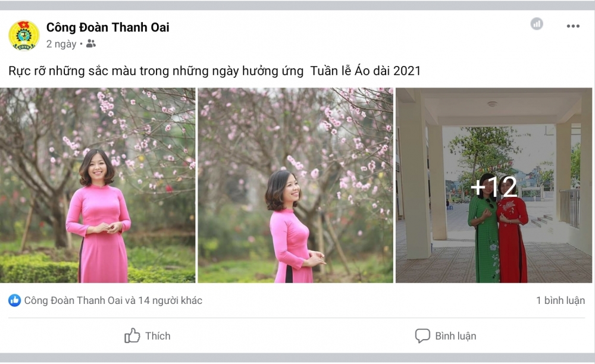Click the Bình luận button
The image size is (595, 364).
tap(446, 336)
